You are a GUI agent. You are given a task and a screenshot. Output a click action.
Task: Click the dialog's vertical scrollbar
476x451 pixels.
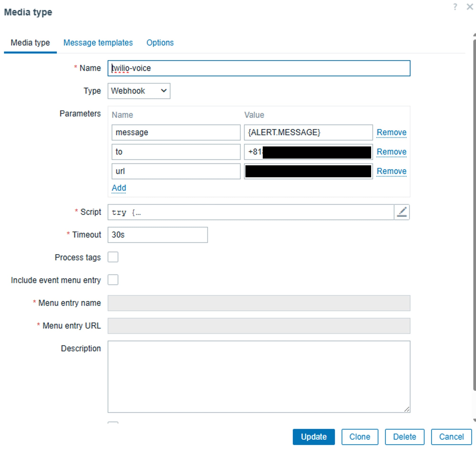(475, 215)
